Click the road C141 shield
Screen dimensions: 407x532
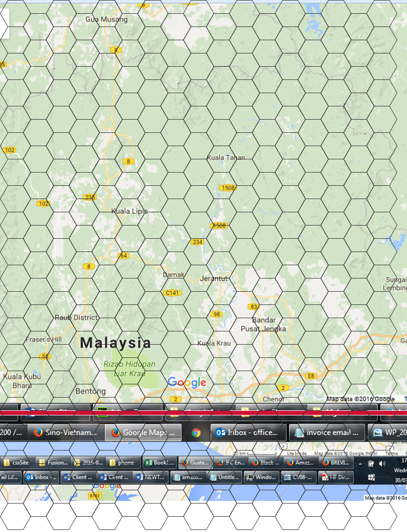[172, 293]
